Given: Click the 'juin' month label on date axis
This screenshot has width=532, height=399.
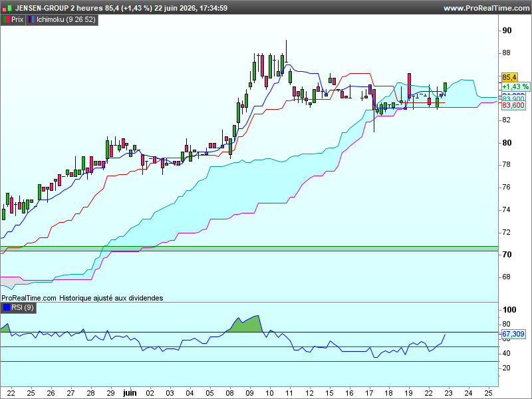Looking at the screenshot, I should pyautogui.click(x=130, y=393).
